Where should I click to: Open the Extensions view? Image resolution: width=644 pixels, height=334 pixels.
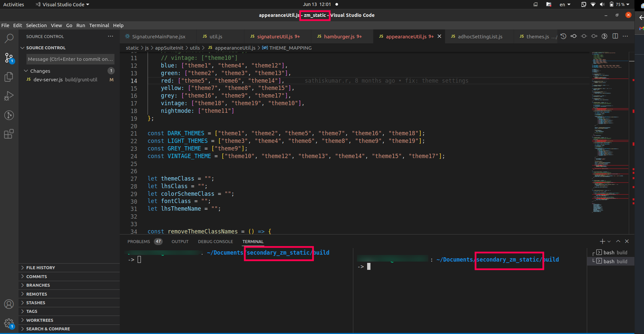(9, 134)
